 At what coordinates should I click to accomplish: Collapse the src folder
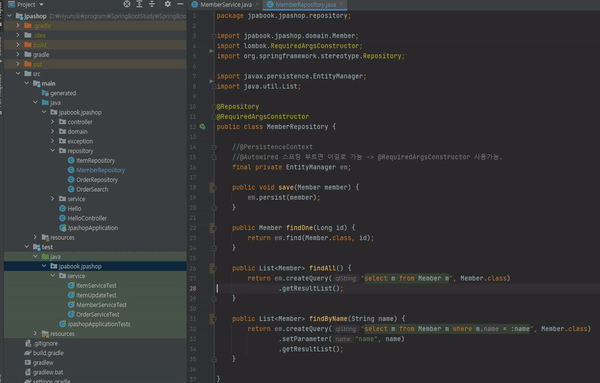[18, 73]
